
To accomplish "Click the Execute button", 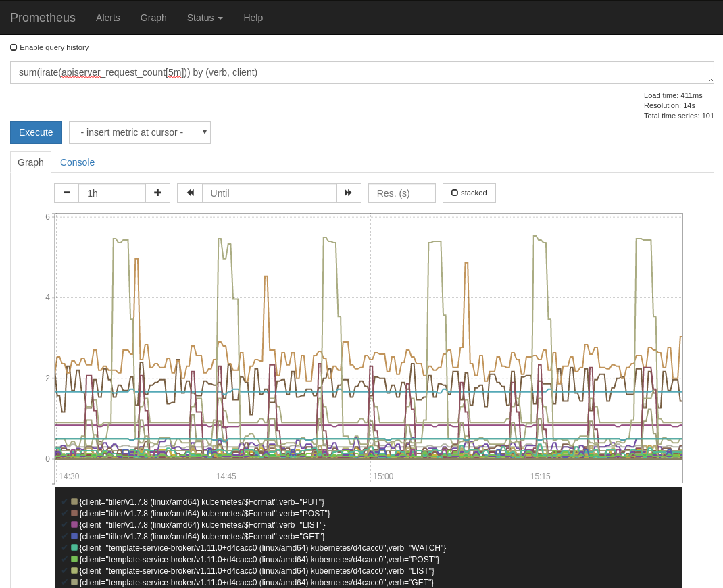I will click(x=36, y=132).
